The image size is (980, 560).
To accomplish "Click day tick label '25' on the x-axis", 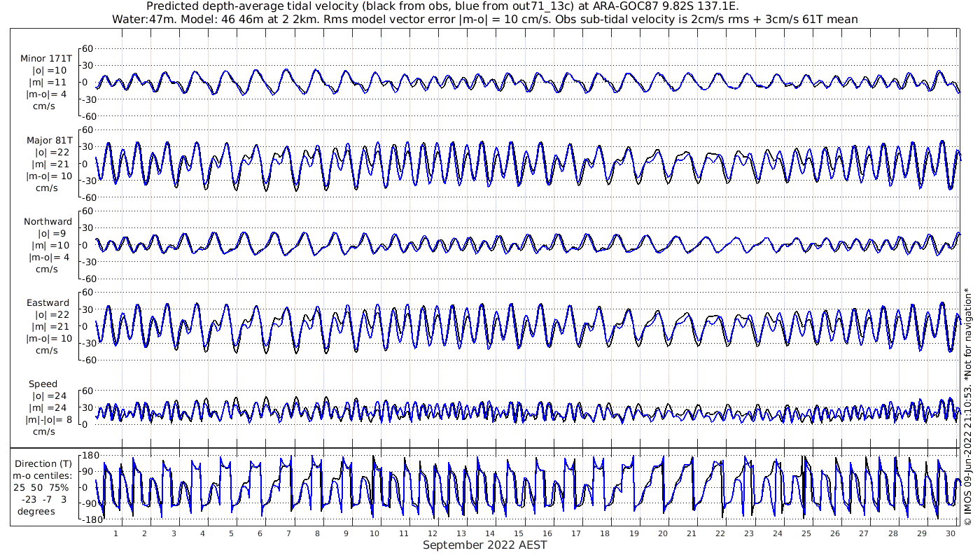I will pos(806,533).
